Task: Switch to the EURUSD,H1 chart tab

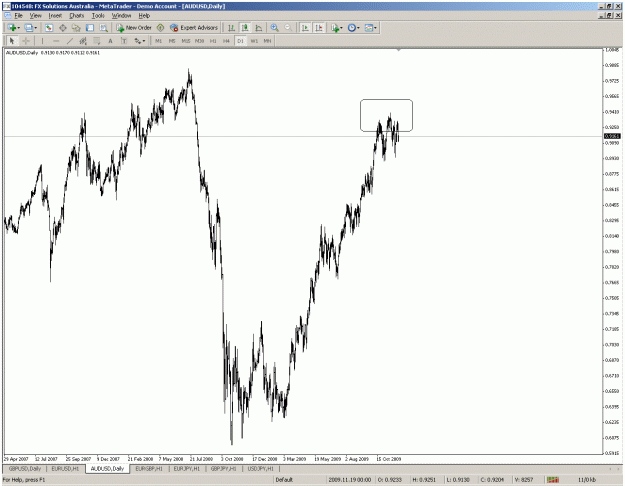Action: pyautogui.click(x=65, y=468)
